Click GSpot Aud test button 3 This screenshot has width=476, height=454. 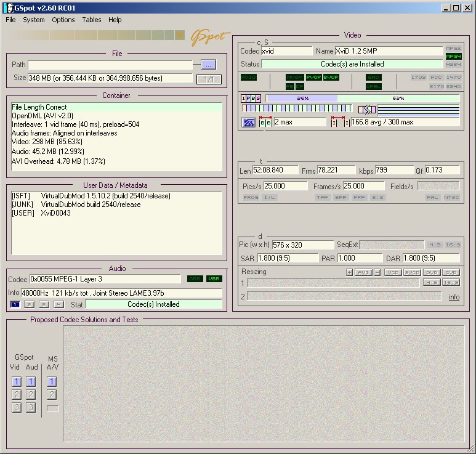click(x=31, y=407)
